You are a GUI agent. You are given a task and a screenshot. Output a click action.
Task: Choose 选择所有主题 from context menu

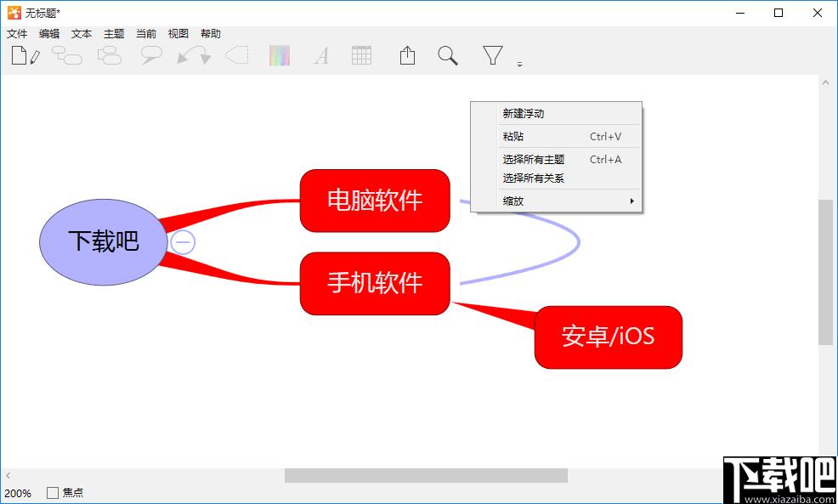tap(556, 159)
